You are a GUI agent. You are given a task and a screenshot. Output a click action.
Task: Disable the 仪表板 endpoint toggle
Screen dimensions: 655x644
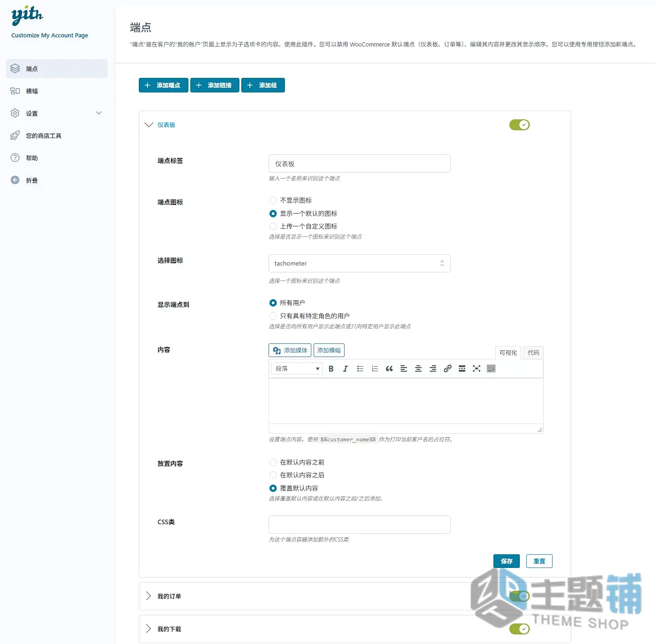point(519,125)
